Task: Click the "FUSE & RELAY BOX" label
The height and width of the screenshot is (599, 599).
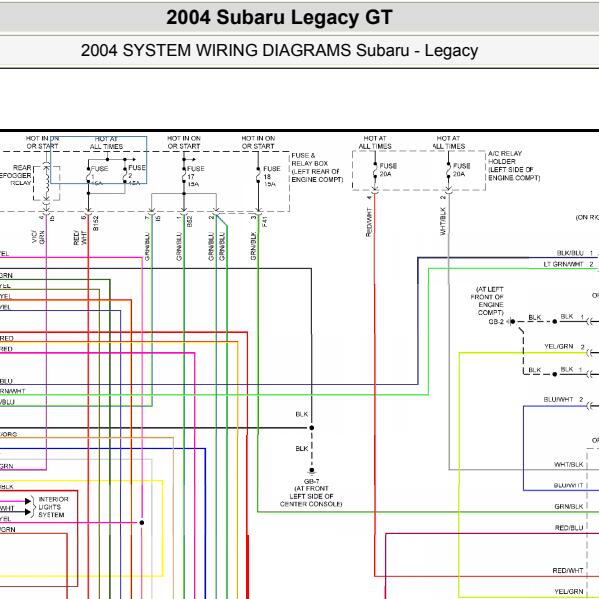Action: click(309, 159)
